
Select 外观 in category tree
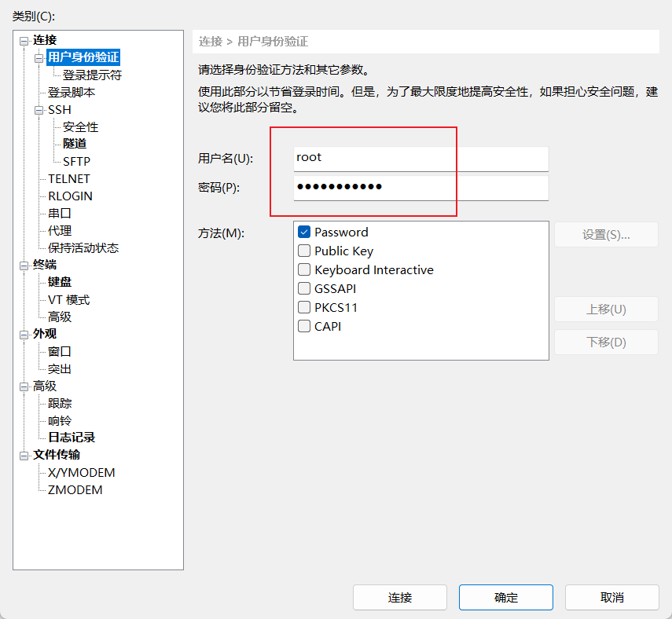(x=45, y=334)
